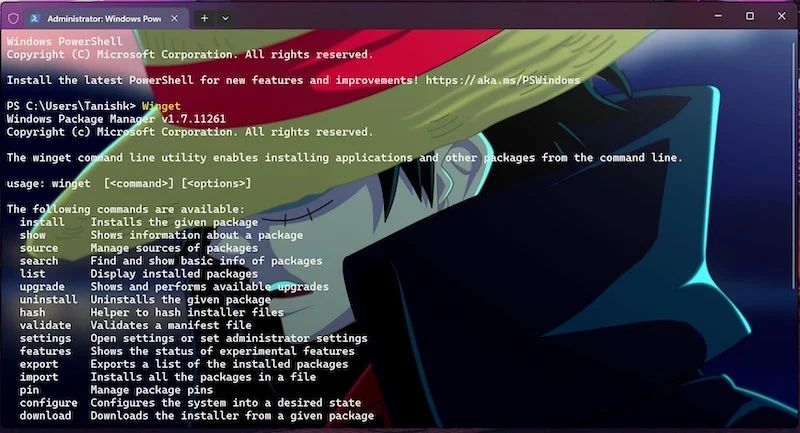Click 'Exports a list of the installed packages'
The height and width of the screenshot is (433, 800).
coord(219,364)
